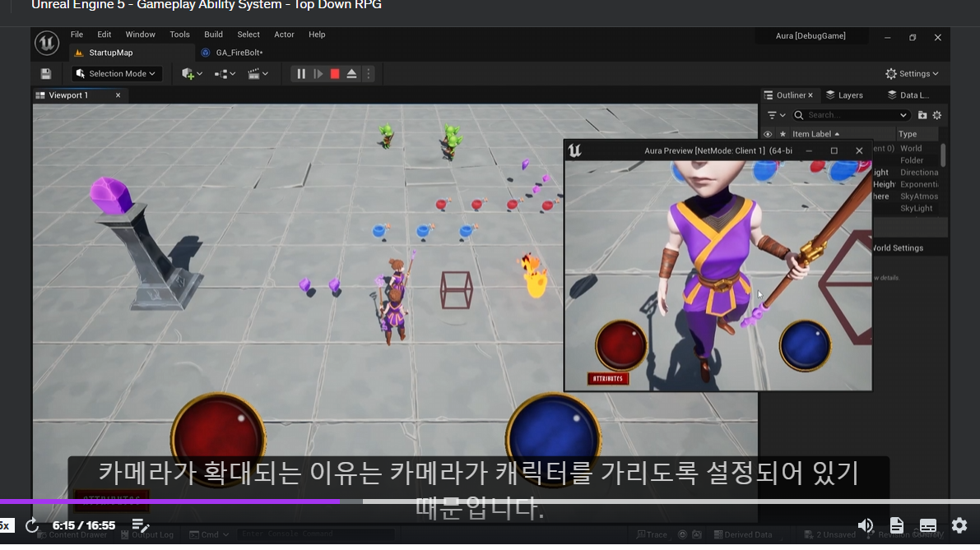The image size is (980, 550).
Task: Create a new folder in the Outliner
Action: 922,115
